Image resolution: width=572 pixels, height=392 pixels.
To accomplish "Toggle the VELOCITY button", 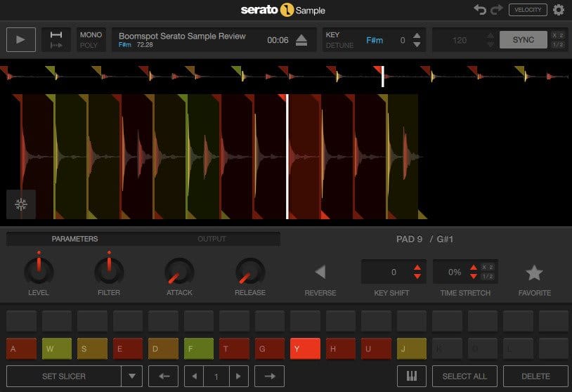I will click(528, 10).
